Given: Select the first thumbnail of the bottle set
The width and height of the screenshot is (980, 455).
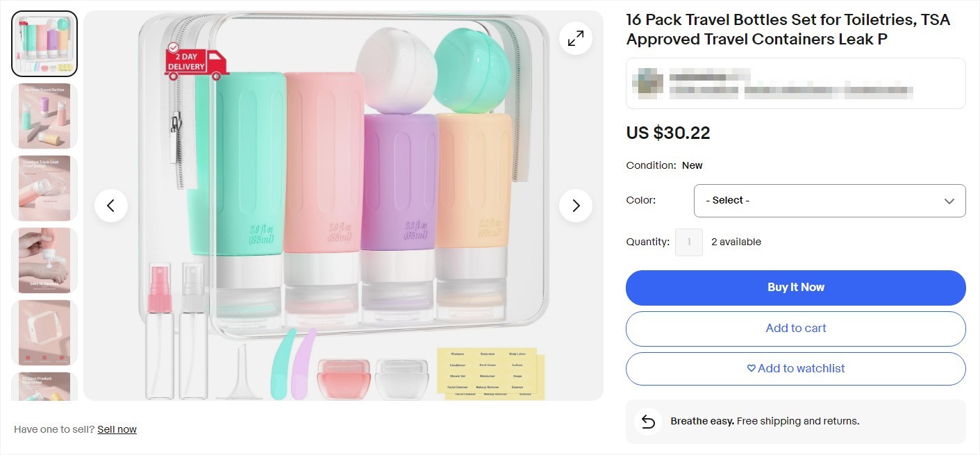Looking at the screenshot, I should point(44,43).
